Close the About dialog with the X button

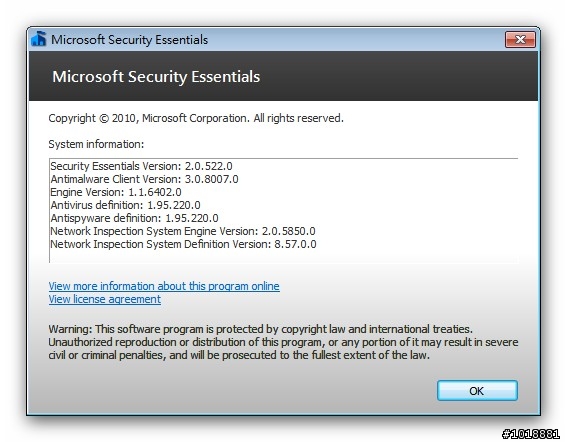point(520,39)
